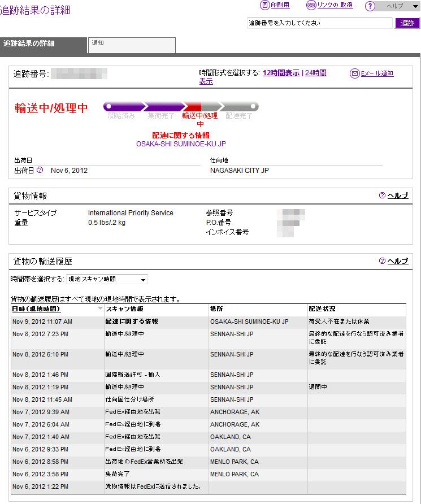Click 日時(現地時間) column header
421x504 pixels.
tap(36, 309)
